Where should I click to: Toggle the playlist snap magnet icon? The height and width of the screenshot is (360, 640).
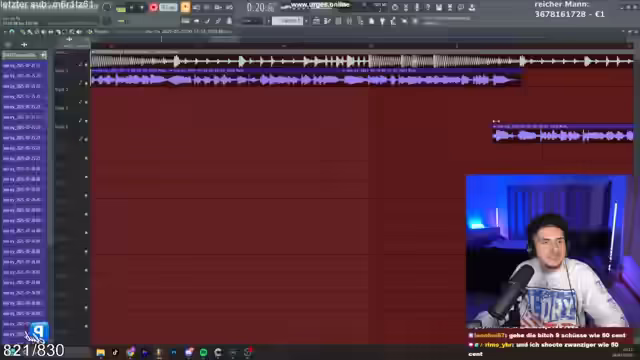(x=12, y=31)
